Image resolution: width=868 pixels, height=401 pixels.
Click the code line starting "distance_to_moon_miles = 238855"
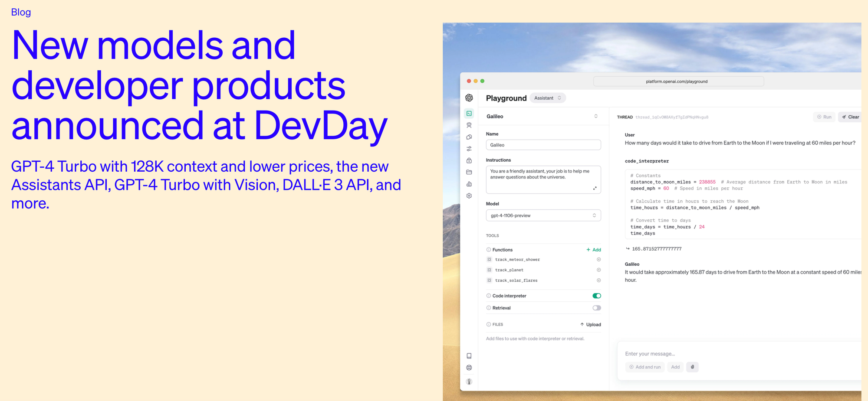click(739, 182)
